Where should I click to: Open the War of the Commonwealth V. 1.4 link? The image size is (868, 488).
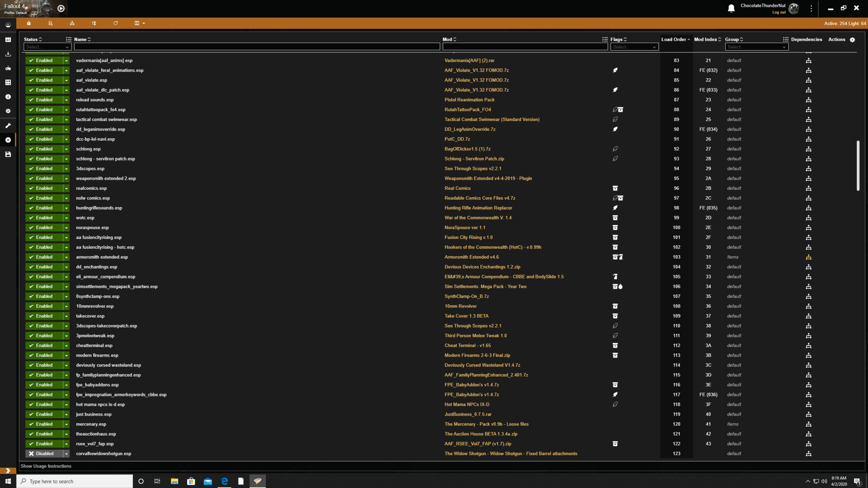click(x=478, y=218)
